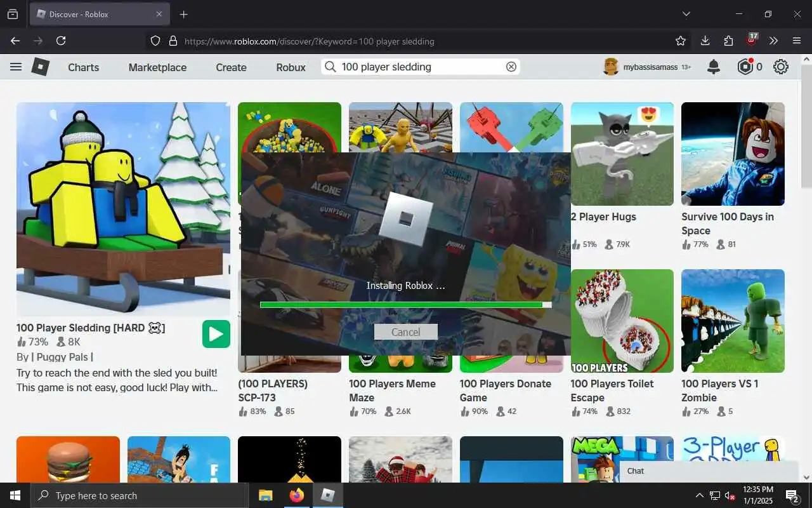
Task: Click the taskbar search box
Action: point(140,495)
